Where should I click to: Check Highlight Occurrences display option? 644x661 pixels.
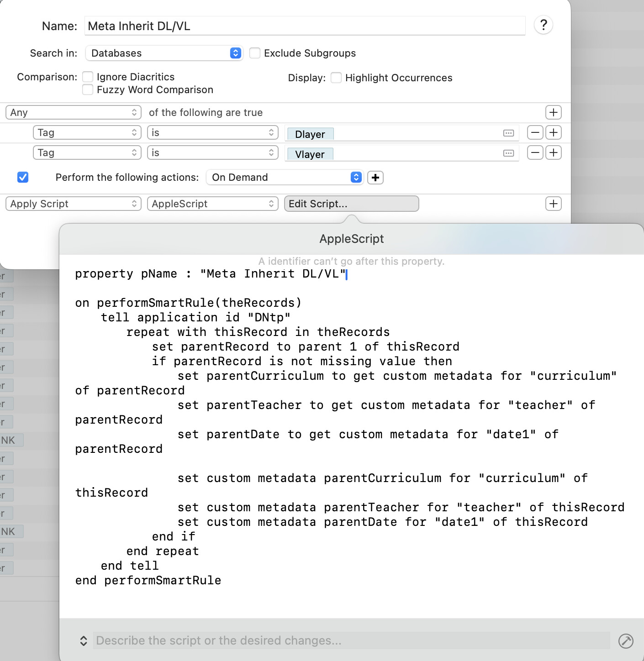(336, 78)
